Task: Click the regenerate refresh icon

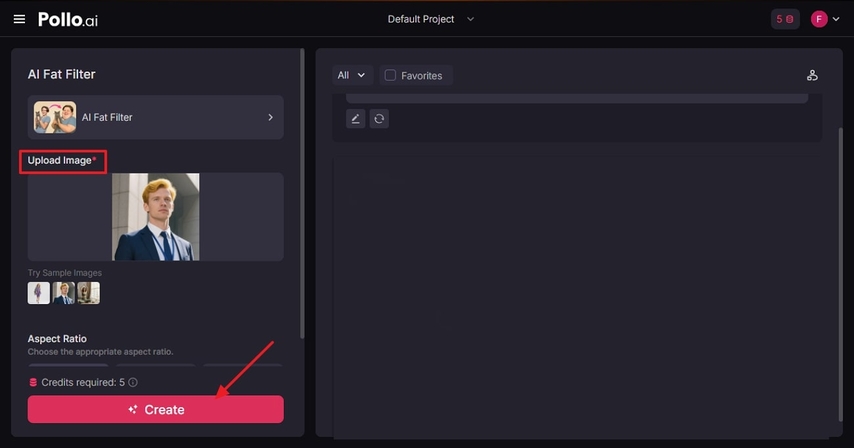Action: (379, 118)
